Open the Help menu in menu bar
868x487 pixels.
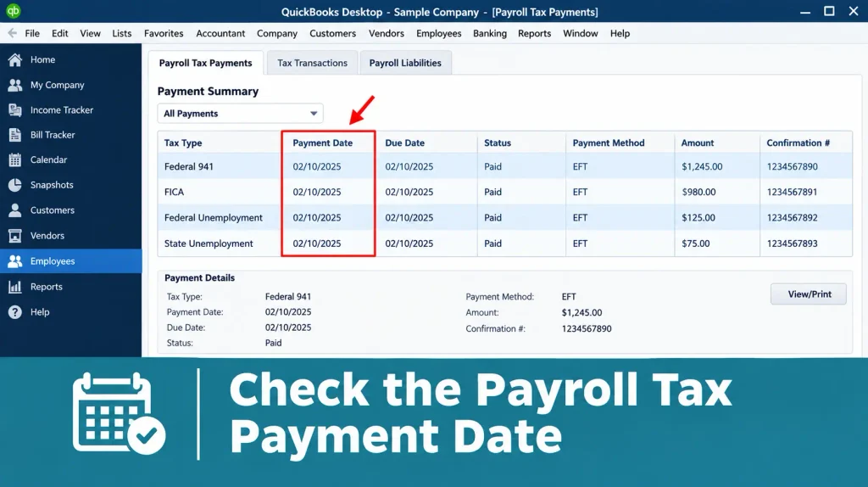coord(620,33)
